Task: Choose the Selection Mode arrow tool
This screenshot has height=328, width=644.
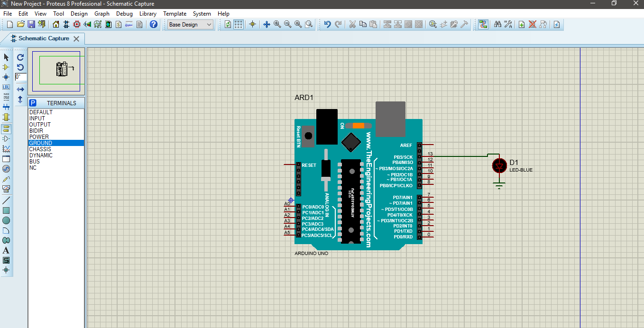Action: pyautogui.click(x=6, y=57)
